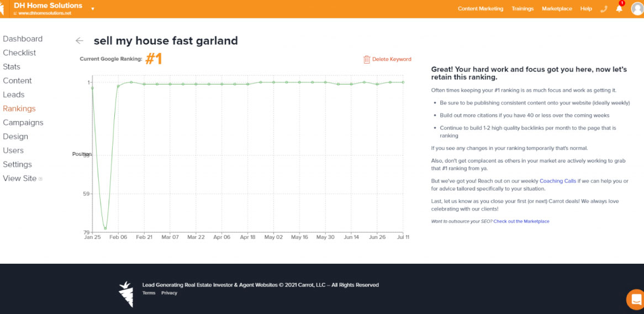Screen dimensions: 644x314
Task: Click the Coaching Calls link
Action: pos(557,181)
